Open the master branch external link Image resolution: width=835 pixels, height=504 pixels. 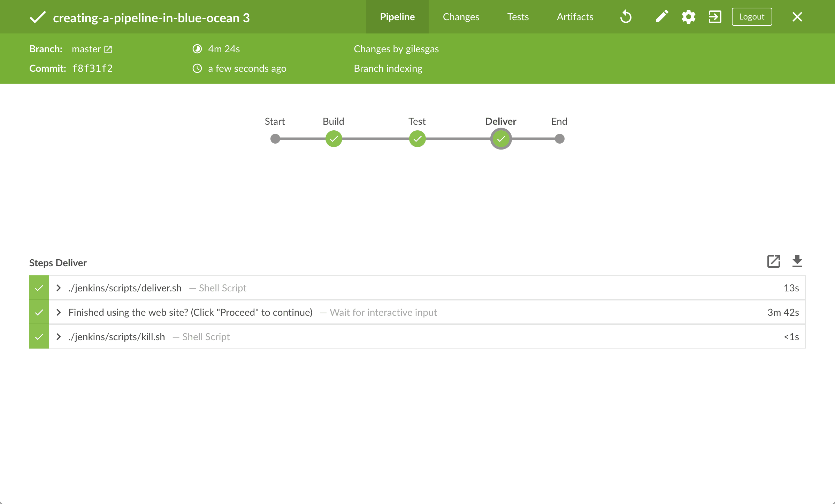(x=108, y=49)
